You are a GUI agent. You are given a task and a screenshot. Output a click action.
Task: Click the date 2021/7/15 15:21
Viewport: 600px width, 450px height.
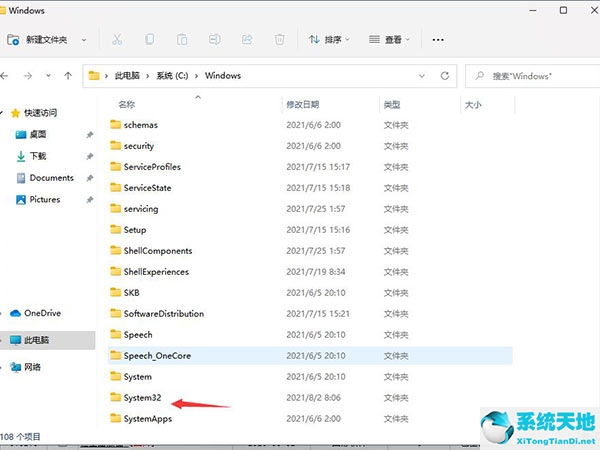318,314
